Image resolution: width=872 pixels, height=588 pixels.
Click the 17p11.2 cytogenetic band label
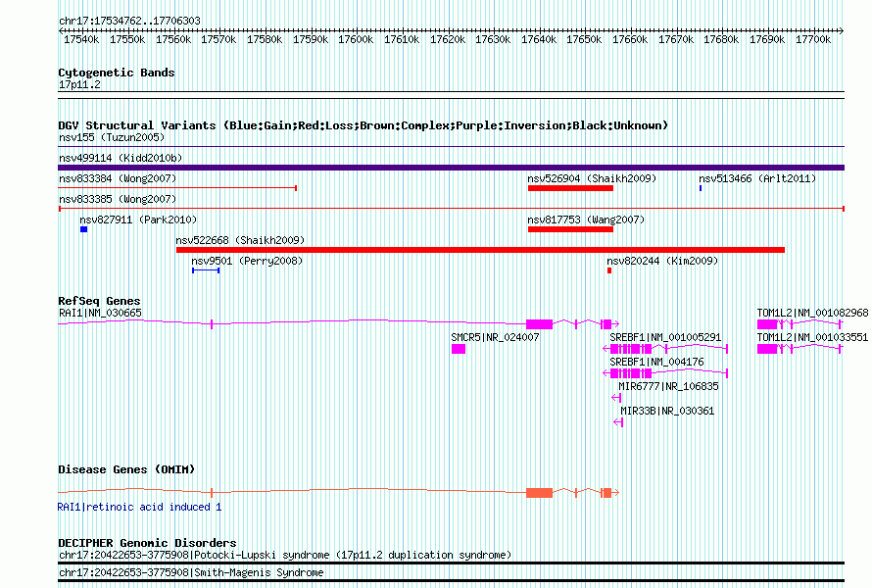tap(79, 84)
